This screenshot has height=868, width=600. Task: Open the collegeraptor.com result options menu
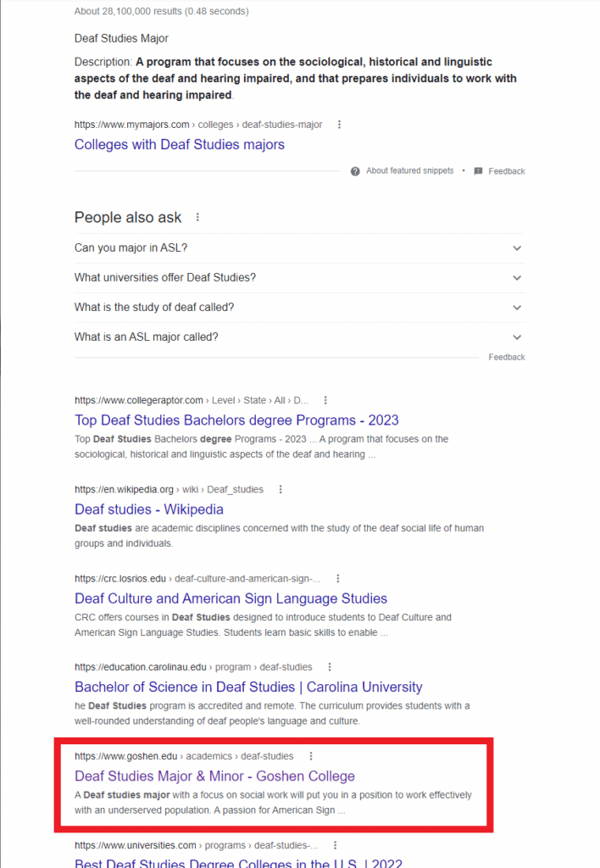point(325,400)
